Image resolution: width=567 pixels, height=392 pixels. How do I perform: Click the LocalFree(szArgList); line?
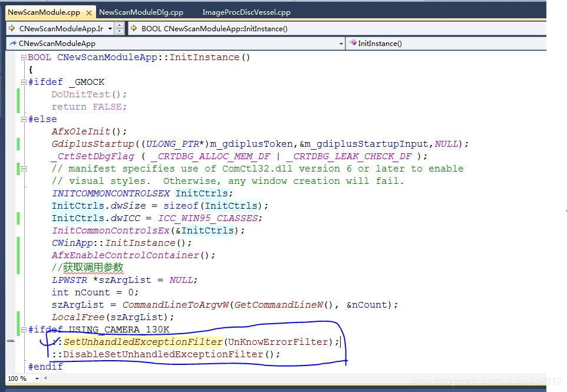coord(113,317)
